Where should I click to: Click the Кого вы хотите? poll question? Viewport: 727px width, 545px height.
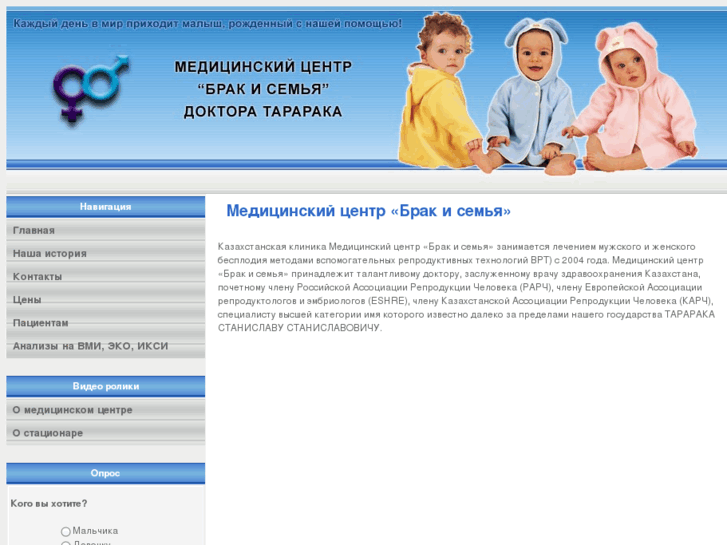tap(49, 503)
